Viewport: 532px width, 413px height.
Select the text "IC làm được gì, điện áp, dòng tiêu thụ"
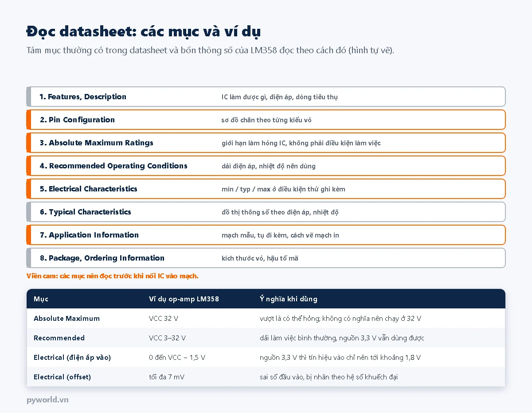click(280, 97)
